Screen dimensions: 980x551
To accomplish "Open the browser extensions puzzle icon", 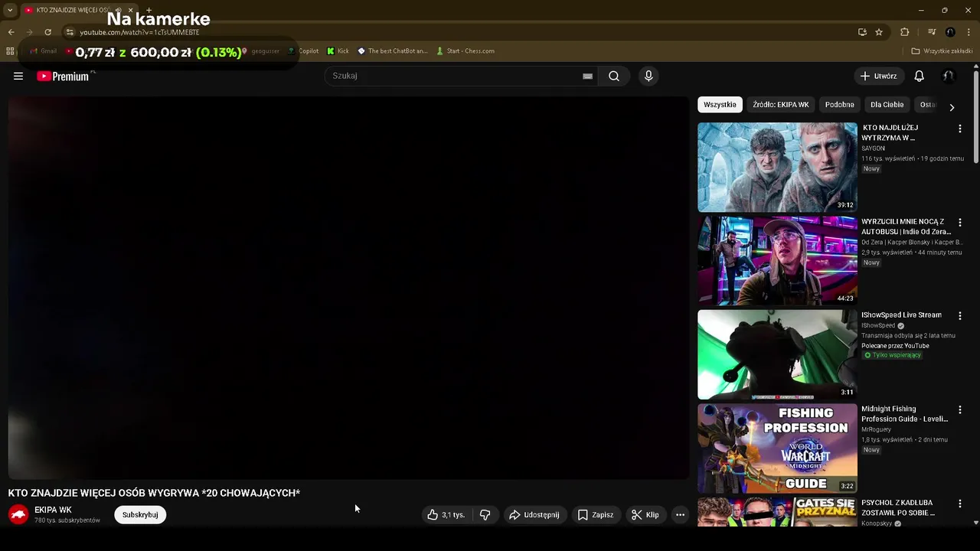I will tap(905, 32).
